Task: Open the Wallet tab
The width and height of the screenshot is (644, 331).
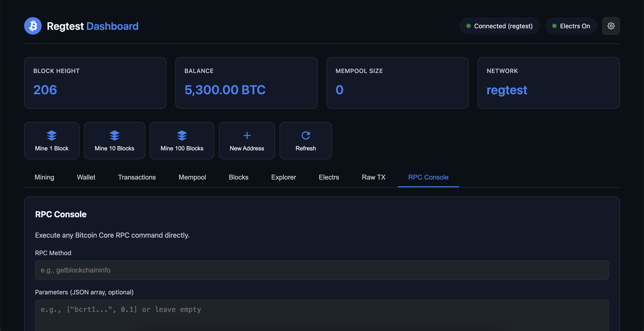Action: coord(86,177)
